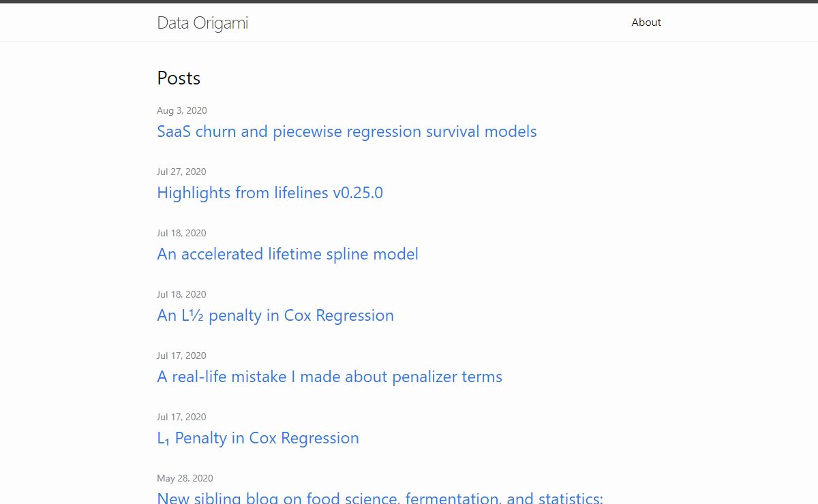Open SaaS churn and piecewise regression post
818x504 pixels.
click(347, 131)
